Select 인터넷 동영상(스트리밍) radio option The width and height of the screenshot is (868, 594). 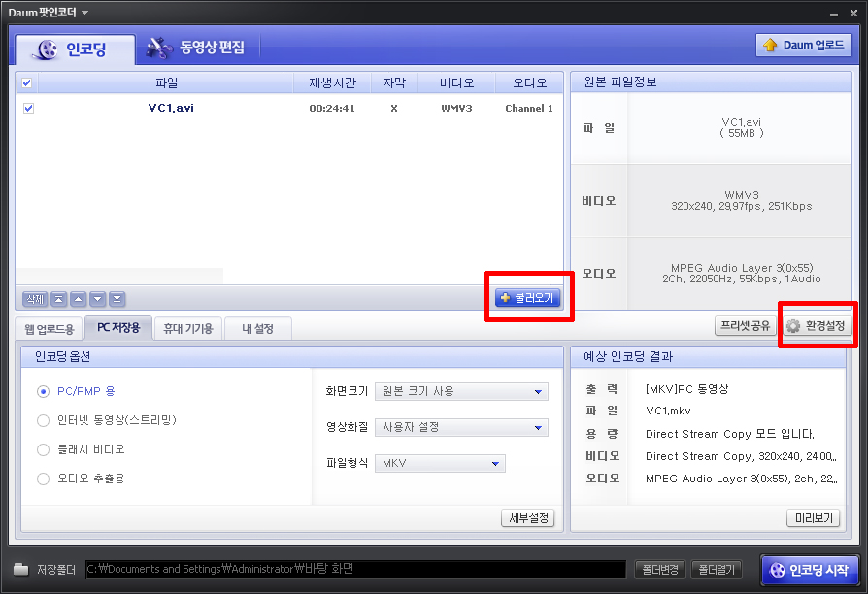point(43,420)
